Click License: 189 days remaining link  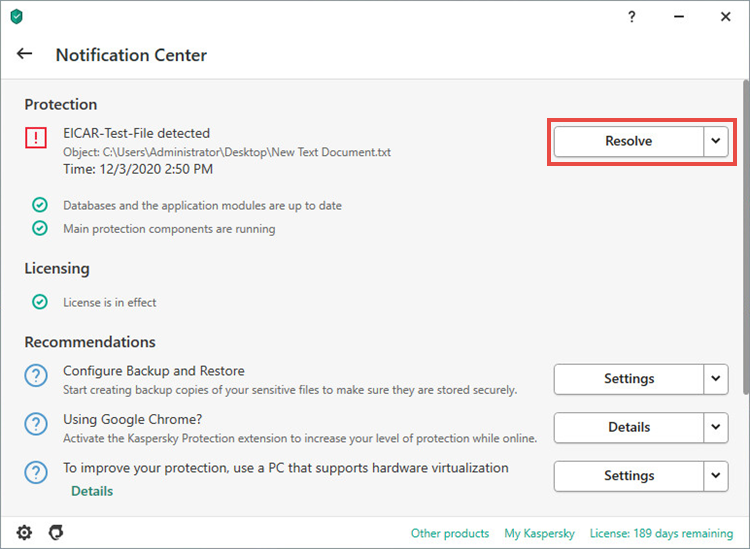coord(661,533)
